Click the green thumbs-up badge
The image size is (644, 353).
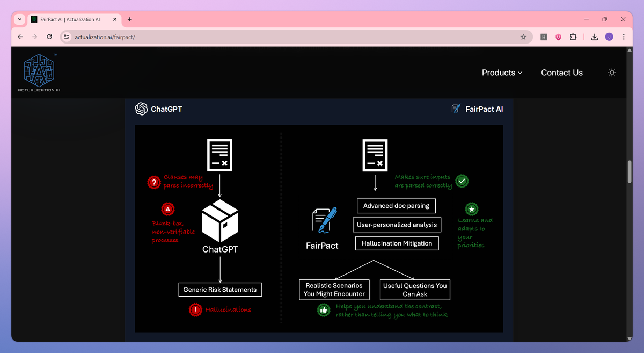[324, 310]
